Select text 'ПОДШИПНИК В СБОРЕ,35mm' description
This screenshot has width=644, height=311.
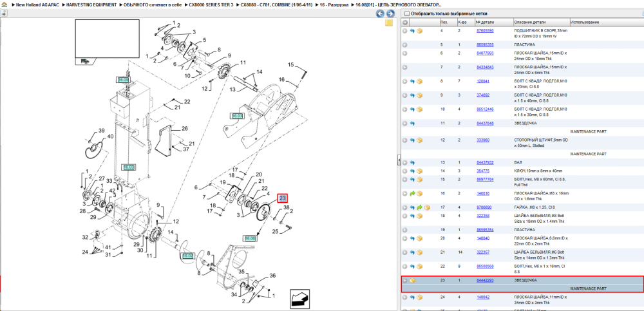(540, 31)
